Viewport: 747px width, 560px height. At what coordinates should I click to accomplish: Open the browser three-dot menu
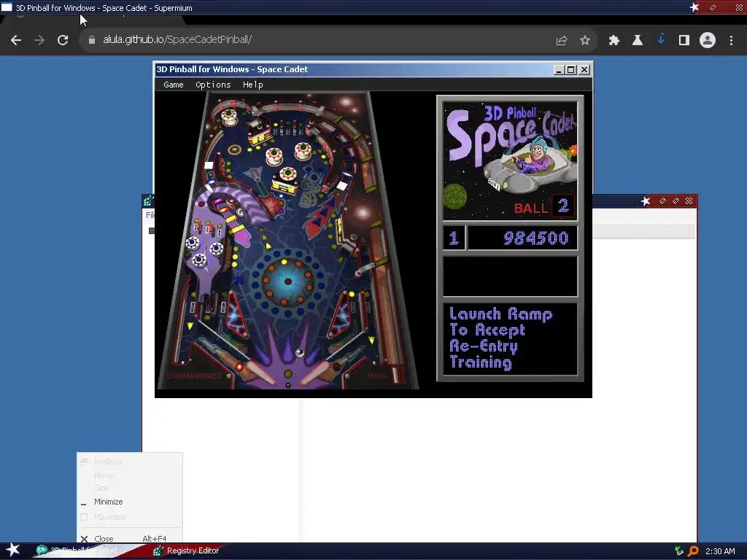(731, 41)
